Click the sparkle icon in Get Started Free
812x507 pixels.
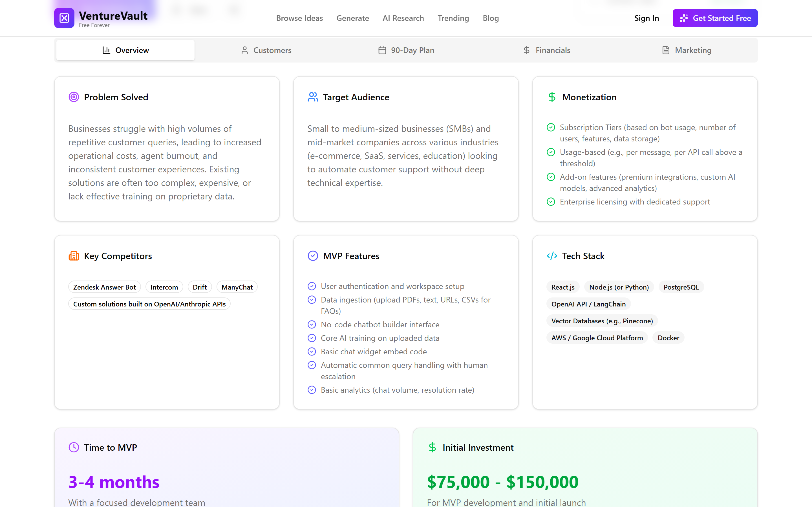click(684, 18)
